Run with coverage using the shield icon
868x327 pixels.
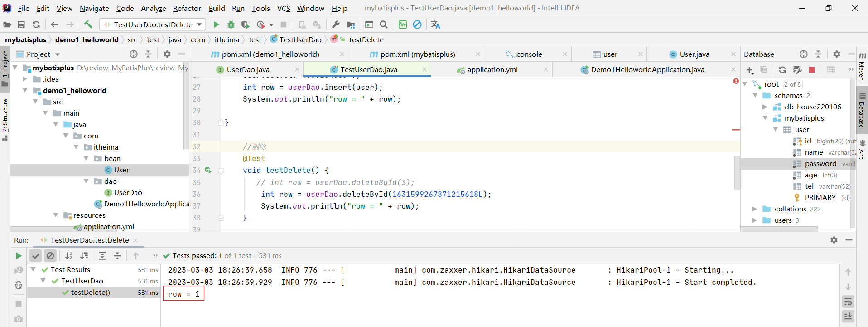[x=246, y=24]
